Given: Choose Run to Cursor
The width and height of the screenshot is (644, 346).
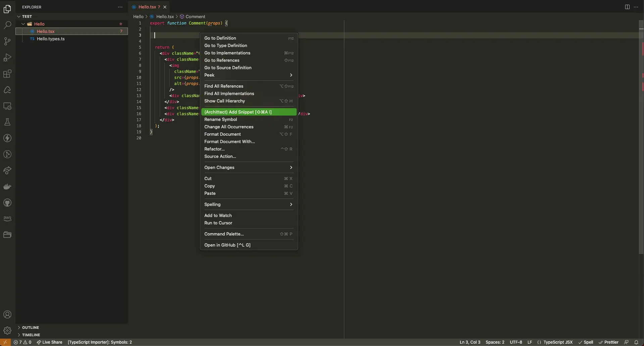Looking at the screenshot, I should tap(249, 223).
